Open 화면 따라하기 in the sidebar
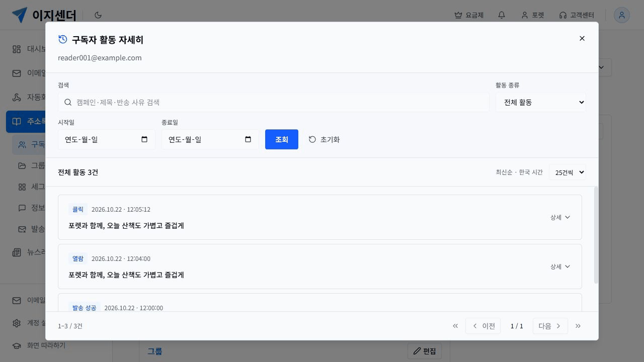This screenshot has height=362, width=644. [39, 345]
